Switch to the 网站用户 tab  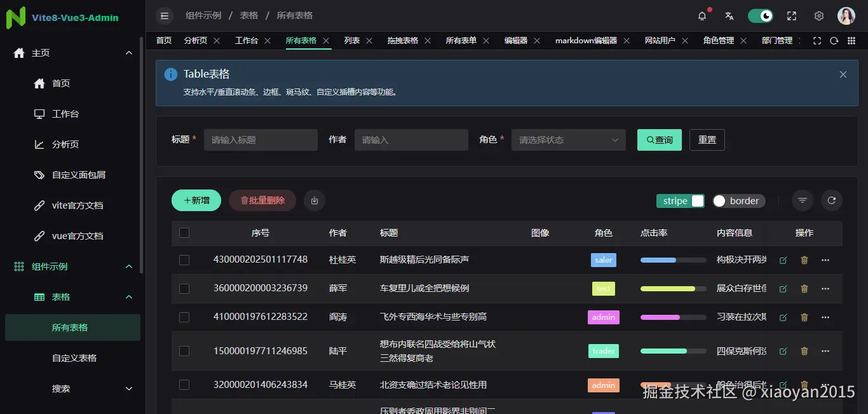660,40
